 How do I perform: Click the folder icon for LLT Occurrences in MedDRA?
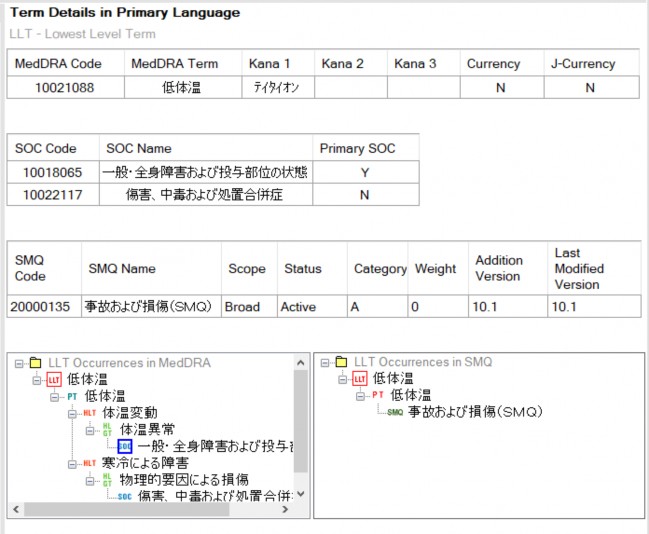[x=35, y=362]
